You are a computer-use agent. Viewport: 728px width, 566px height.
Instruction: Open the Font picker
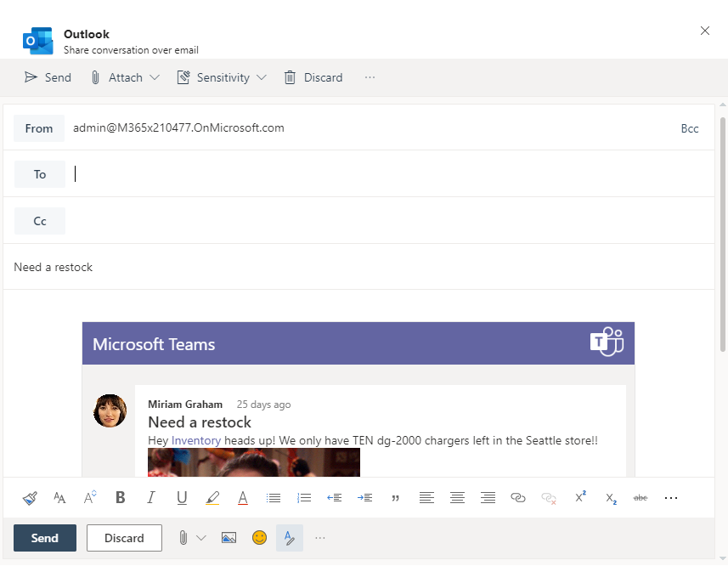tap(59, 498)
